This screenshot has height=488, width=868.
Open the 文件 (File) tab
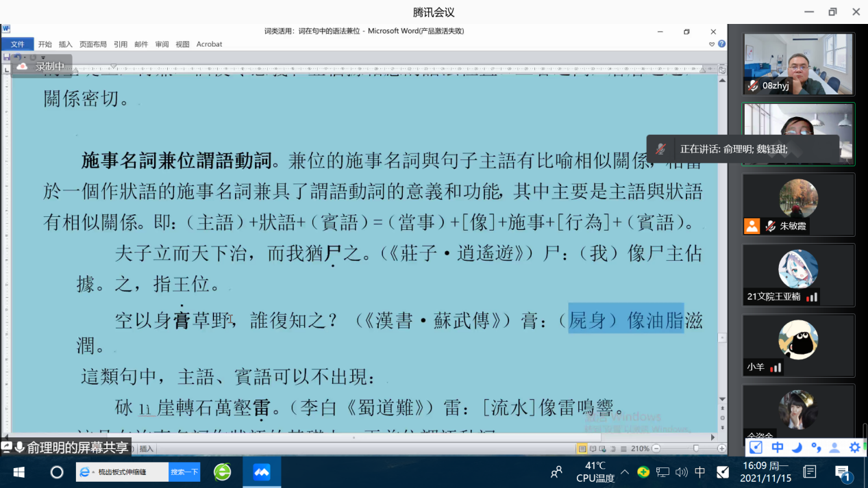click(17, 44)
